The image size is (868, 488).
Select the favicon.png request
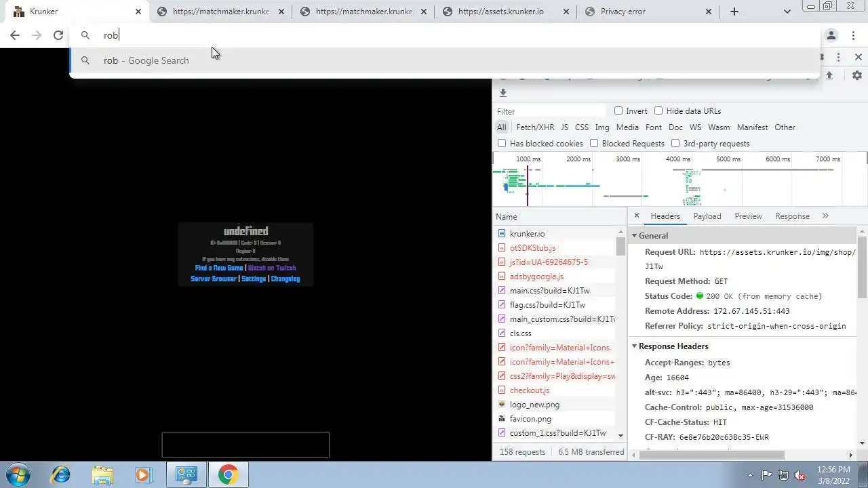tap(555, 419)
